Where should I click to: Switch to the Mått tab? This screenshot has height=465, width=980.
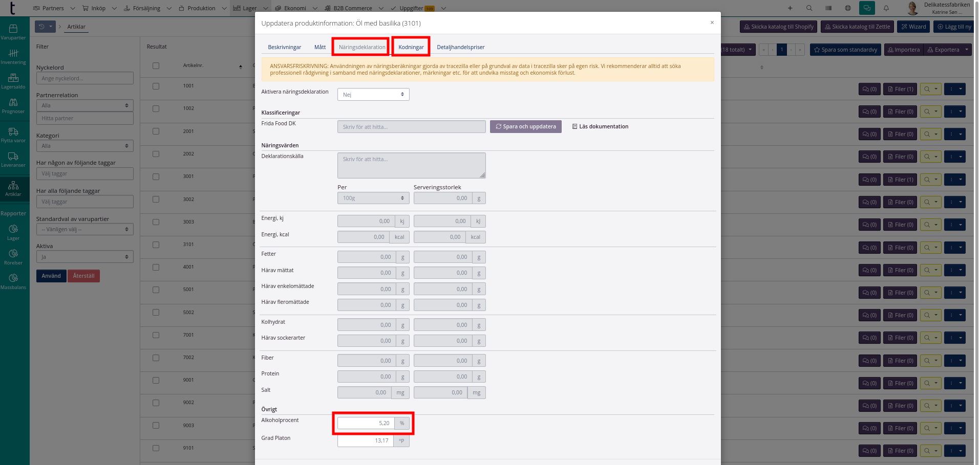(320, 47)
